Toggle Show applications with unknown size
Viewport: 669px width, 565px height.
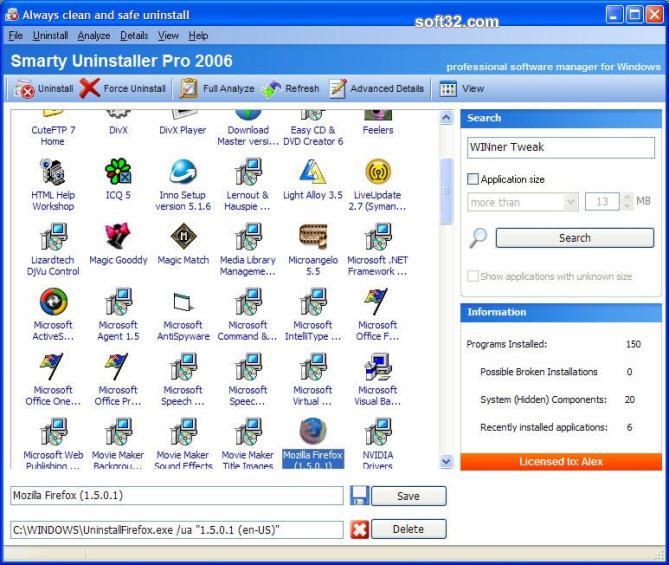click(473, 276)
